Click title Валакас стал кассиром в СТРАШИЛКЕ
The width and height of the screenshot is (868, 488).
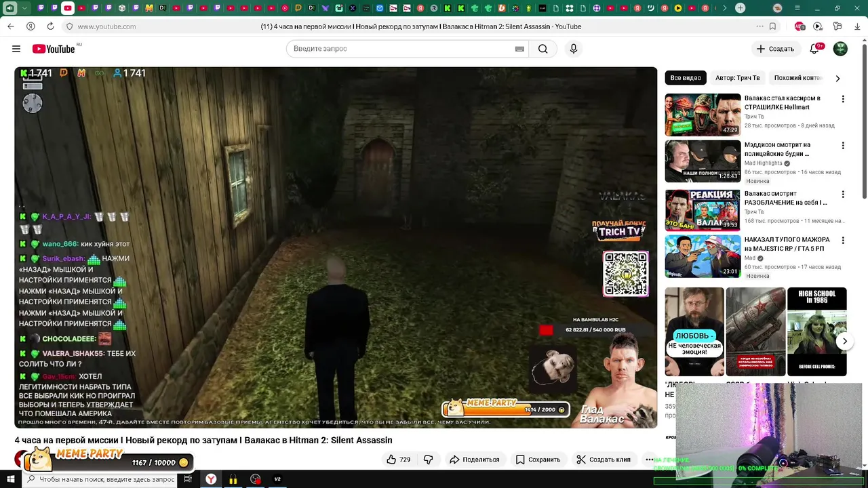(783, 102)
